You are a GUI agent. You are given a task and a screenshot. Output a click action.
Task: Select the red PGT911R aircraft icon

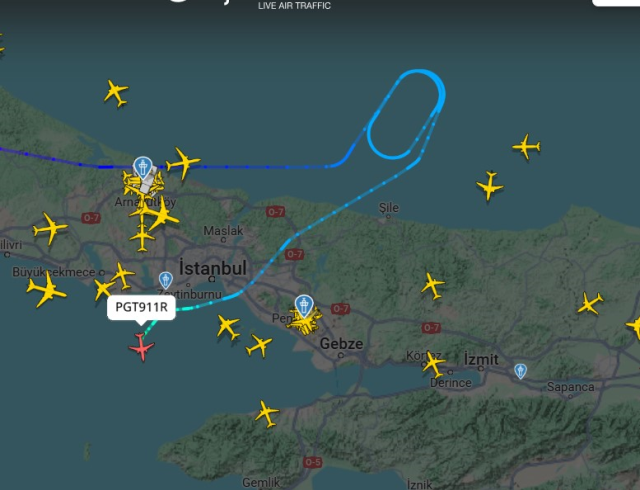click(141, 347)
